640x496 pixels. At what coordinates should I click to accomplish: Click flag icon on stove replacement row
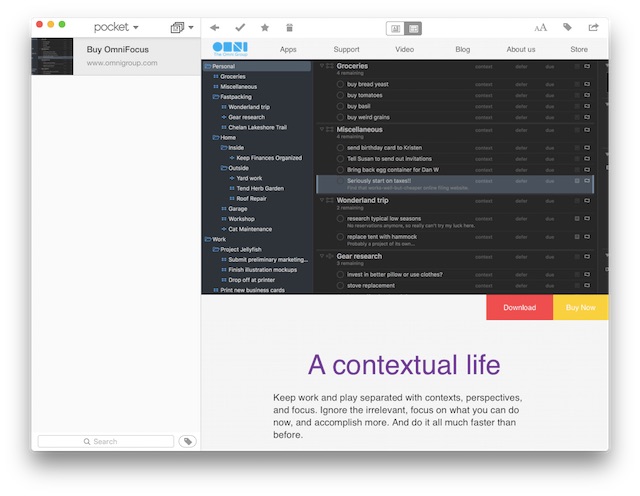pyautogui.click(x=587, y=285)
